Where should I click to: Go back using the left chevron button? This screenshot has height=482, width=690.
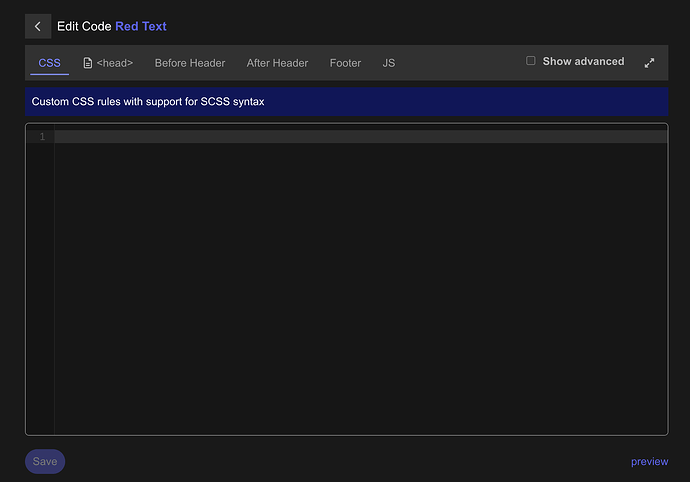click(38, 26)
